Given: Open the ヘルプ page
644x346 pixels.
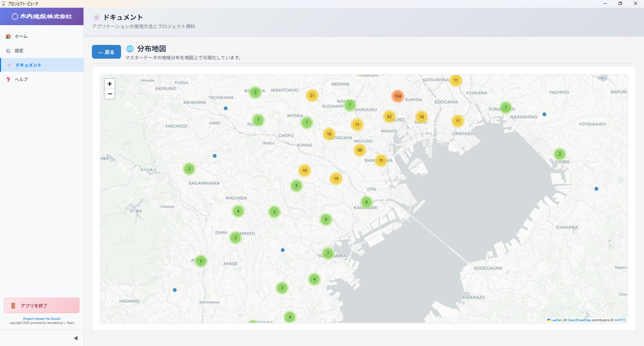Looking at the screenshot, I should click(x=21, y=79).
